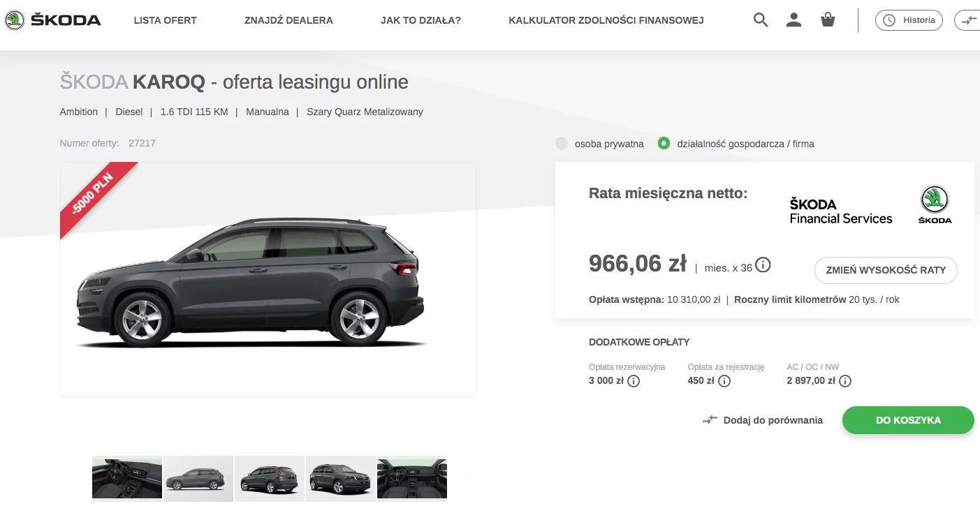Select the dashboard interior thumbnail
This screenshot has width=980, height=506.
click(127, 479)
